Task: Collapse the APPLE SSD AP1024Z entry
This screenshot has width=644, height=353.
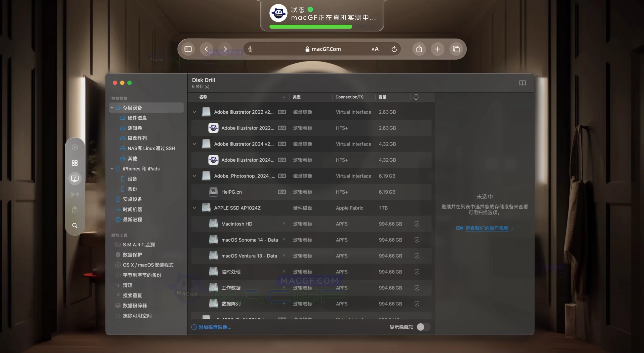Action: tap(194, 208)
